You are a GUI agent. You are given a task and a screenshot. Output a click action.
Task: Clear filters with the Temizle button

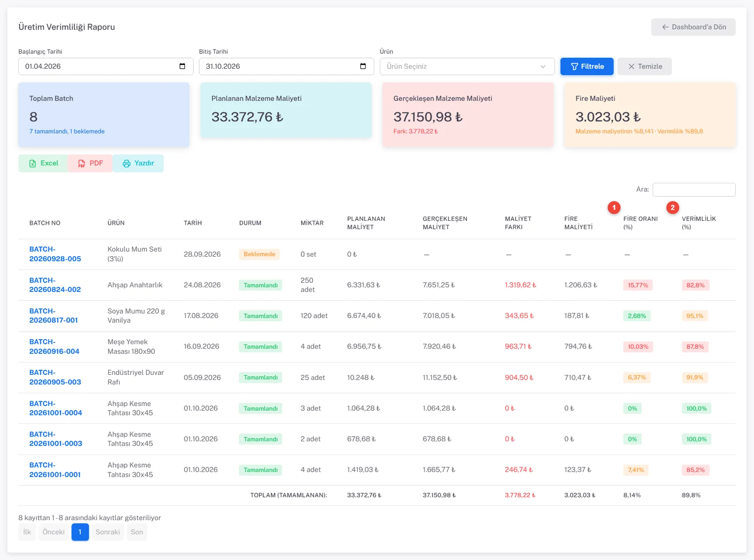pos(645,66)
